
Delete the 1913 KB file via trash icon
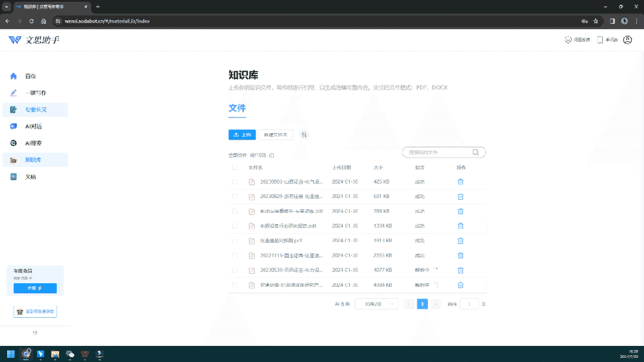[460, 241]
